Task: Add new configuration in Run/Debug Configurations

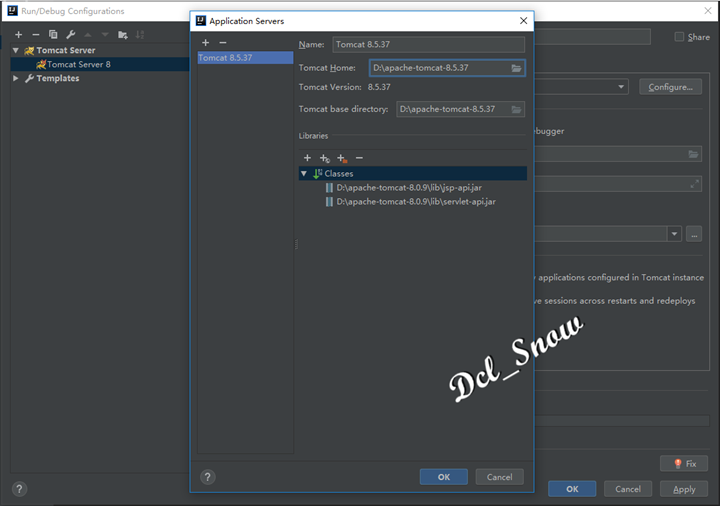Action: (x=18, y=34)
